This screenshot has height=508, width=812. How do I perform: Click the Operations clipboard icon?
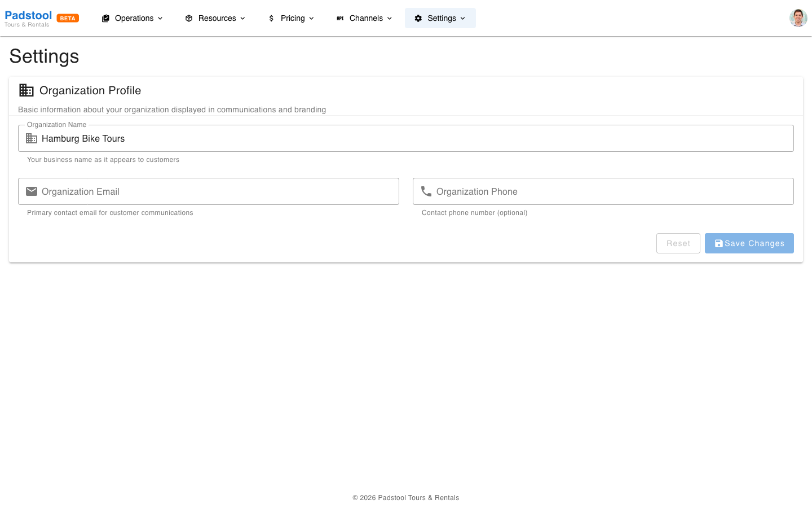[x=105, y=18]
